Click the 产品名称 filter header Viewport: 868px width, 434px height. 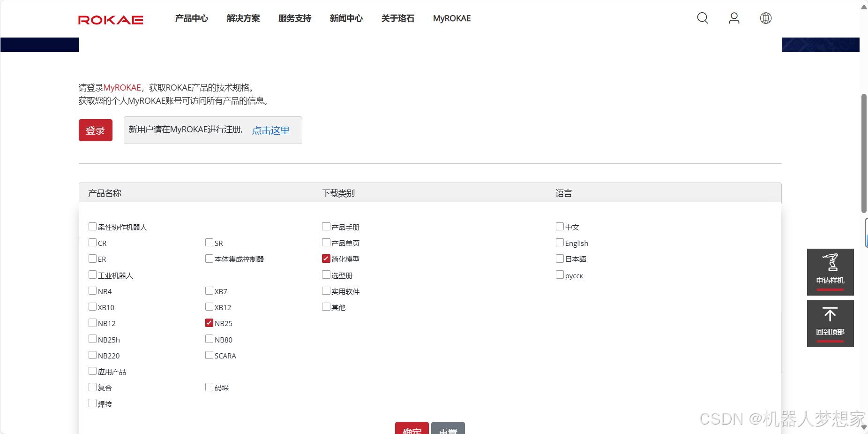pos(105,193)
